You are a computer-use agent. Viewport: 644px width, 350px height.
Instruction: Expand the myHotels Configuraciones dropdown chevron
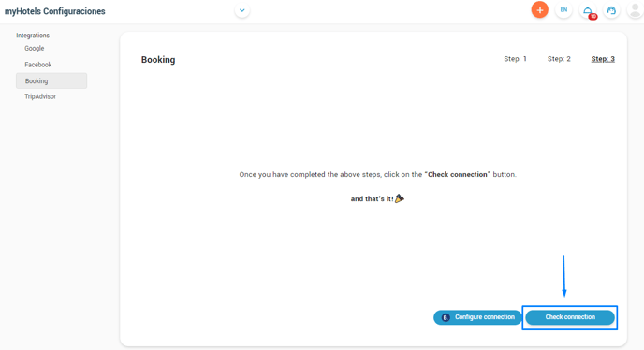pos(242,10)
